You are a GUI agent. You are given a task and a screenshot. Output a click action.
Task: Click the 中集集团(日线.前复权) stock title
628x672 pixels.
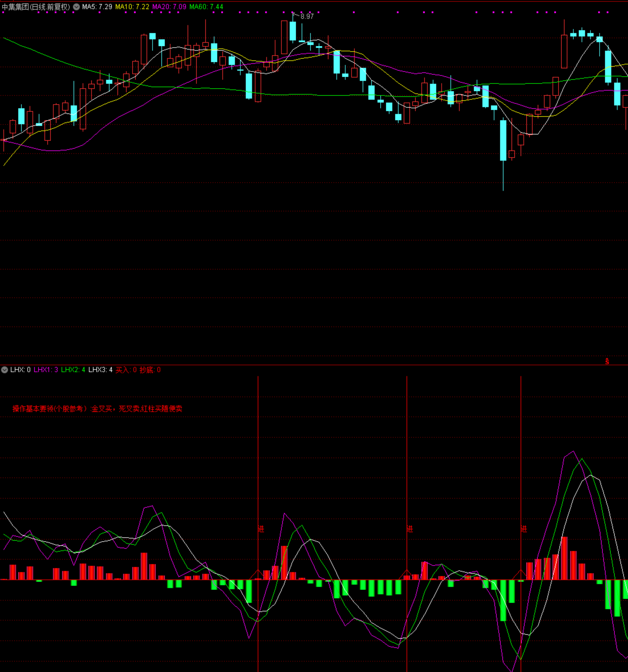(x=36, y=7)
